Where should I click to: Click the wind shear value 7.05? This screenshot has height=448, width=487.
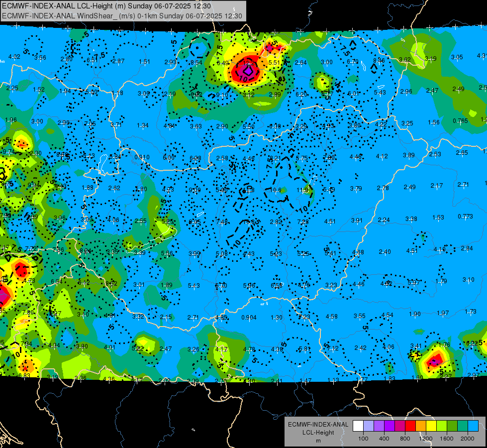(x=90, y=124)
